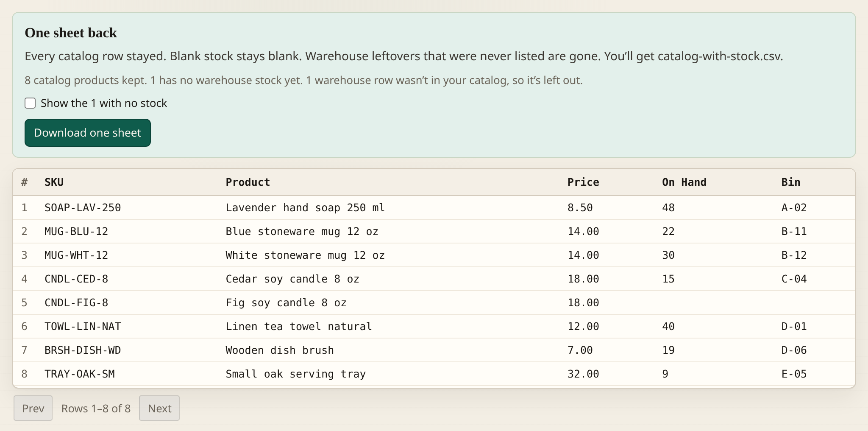868x431 pixels.
Task: Advance pages with the Next button
Action: click(x=159, y=408)
